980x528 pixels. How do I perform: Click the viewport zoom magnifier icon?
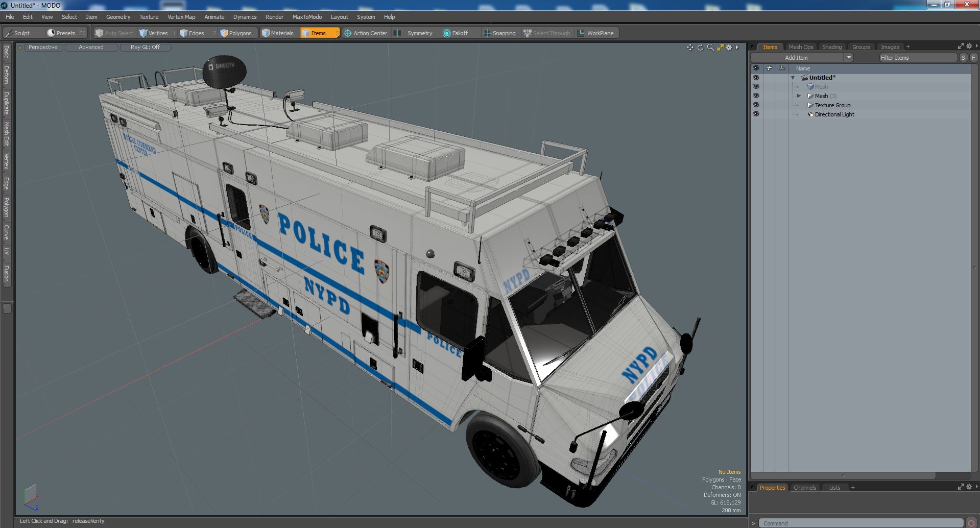point(710,47)
